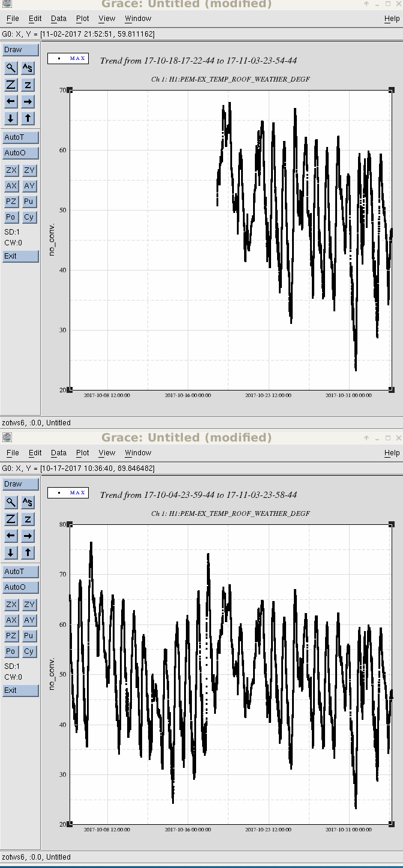Open the Data menu in the top window
Viewport: 403px width, 868px height.
(59, 19)
